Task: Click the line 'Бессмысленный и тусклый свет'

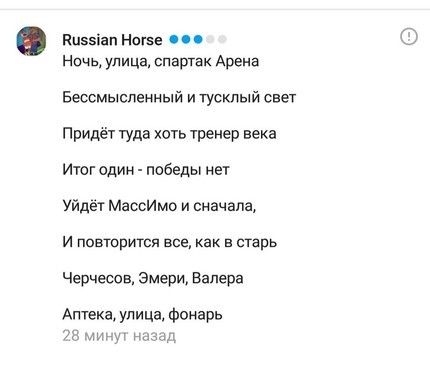Action: 179,98
